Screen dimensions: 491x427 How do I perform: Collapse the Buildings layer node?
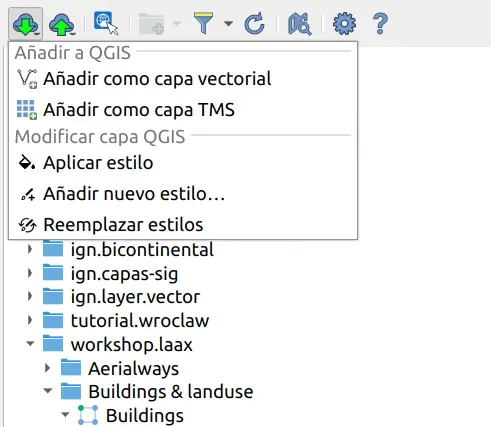pos(65,415)
